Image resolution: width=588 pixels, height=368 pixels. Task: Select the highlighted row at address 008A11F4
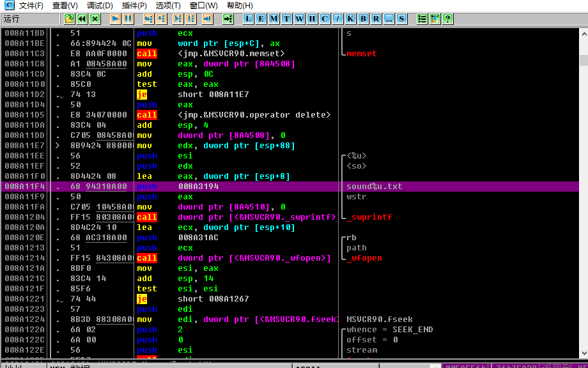pos(290,187)
